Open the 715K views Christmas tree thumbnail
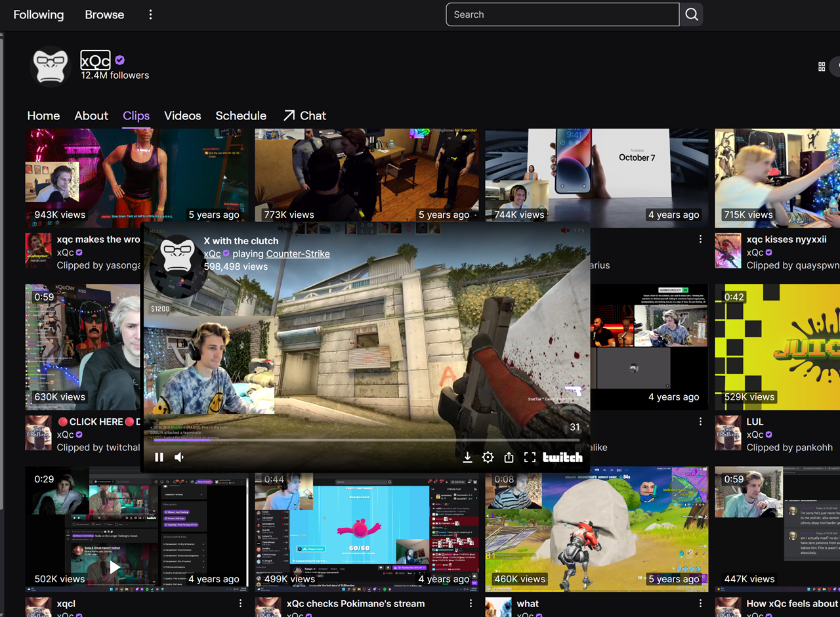This screenshot has width=840, height=617. point(777,178)
